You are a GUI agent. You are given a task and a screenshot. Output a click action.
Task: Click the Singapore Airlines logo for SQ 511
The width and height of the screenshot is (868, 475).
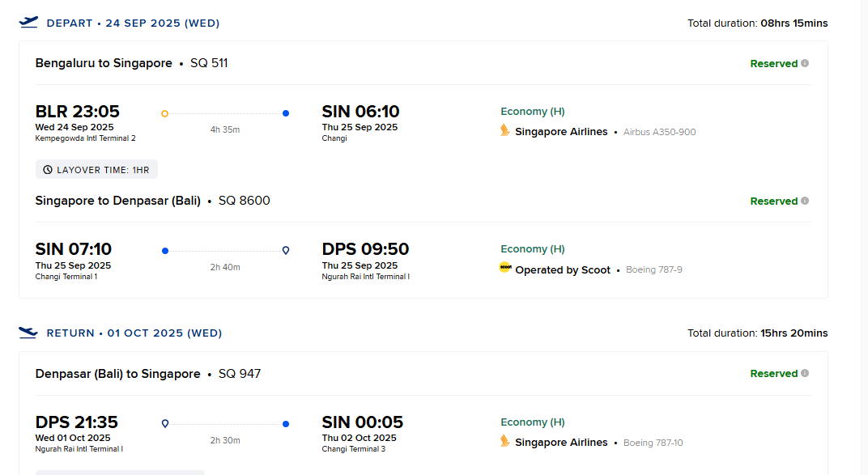[x=505, y=130]
